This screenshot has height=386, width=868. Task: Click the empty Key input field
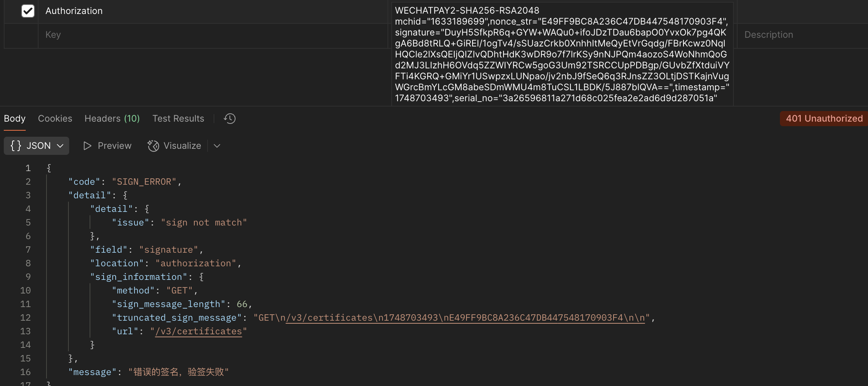(213, 35)
